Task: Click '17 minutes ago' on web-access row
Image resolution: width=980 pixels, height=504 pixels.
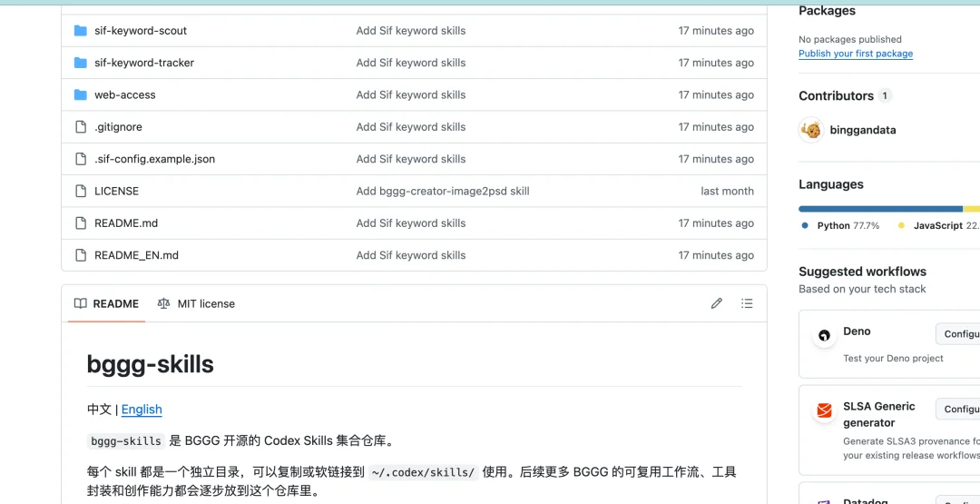Action: click(716, 95)
